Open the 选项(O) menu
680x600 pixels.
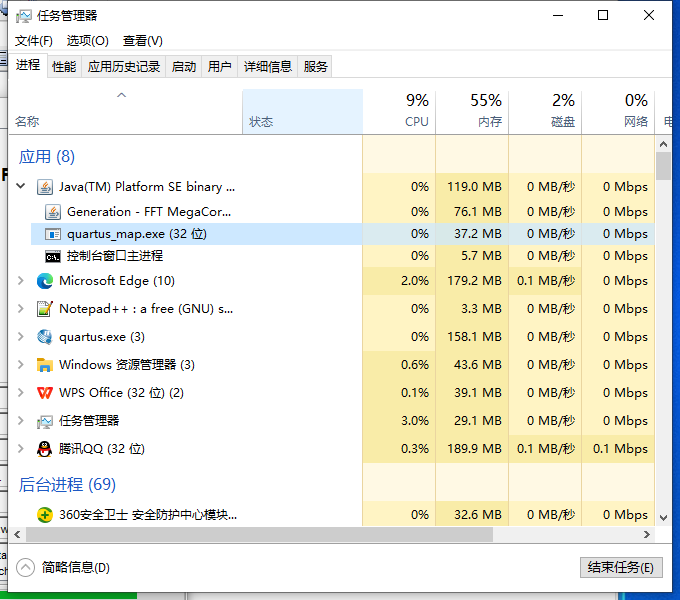(x=88, y=41)
